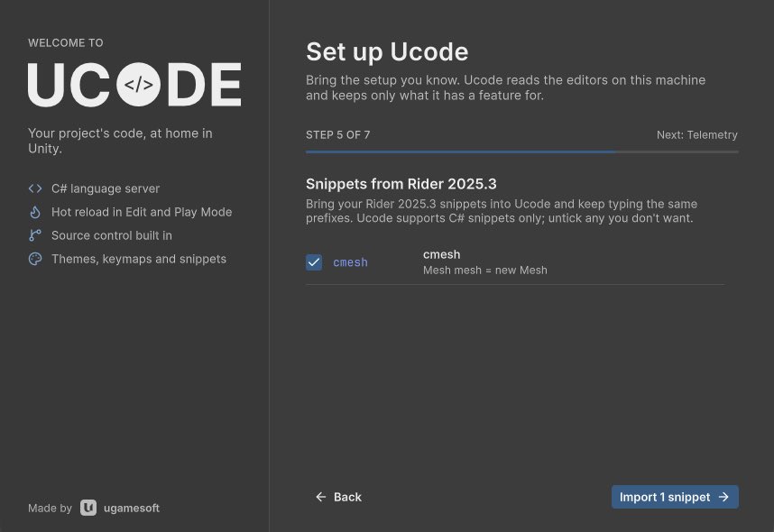Click the Themes palette icon

[35, 259]
